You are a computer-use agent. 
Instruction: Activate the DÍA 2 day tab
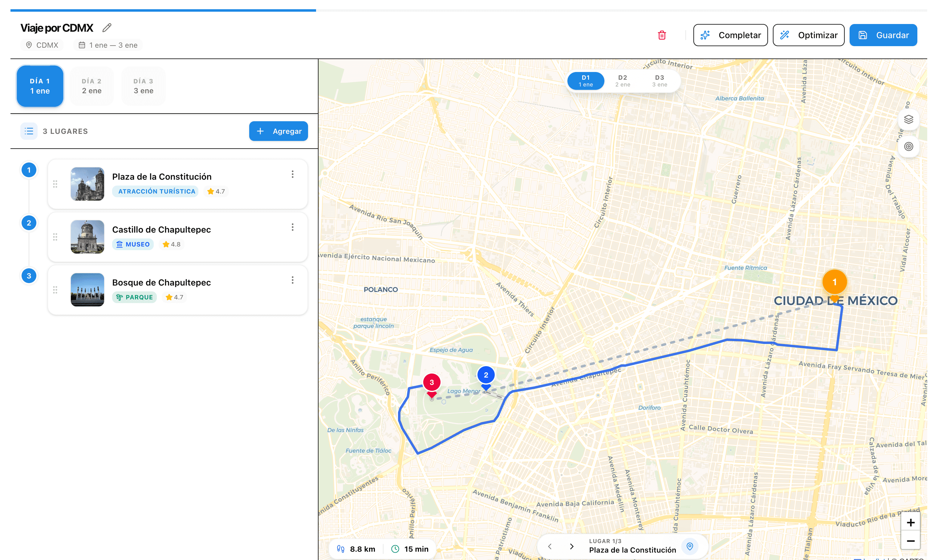point(91,86)
